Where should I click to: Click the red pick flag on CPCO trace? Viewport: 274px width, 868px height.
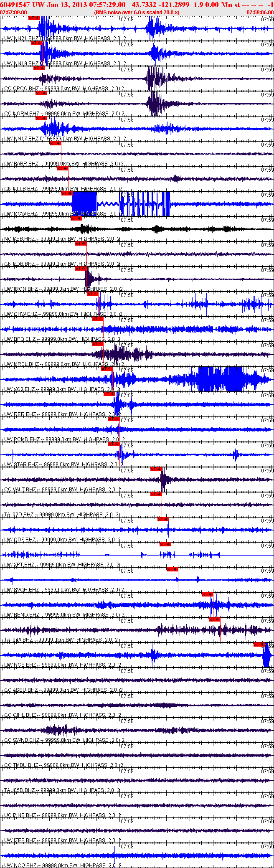(38, 68)
